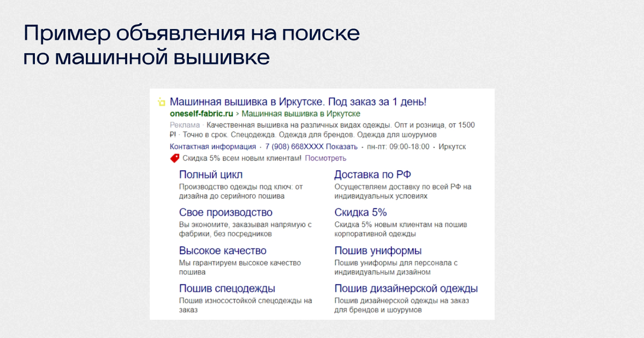Reveal the phone number via 'Показать'
This screenshot has width=644, height=338.
point(341,147)
